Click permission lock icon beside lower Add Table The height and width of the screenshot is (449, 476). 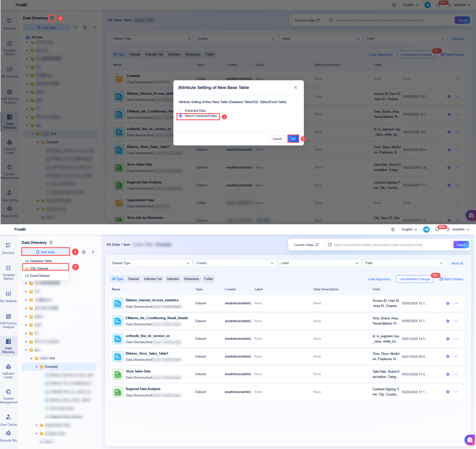tap(84, 252)
